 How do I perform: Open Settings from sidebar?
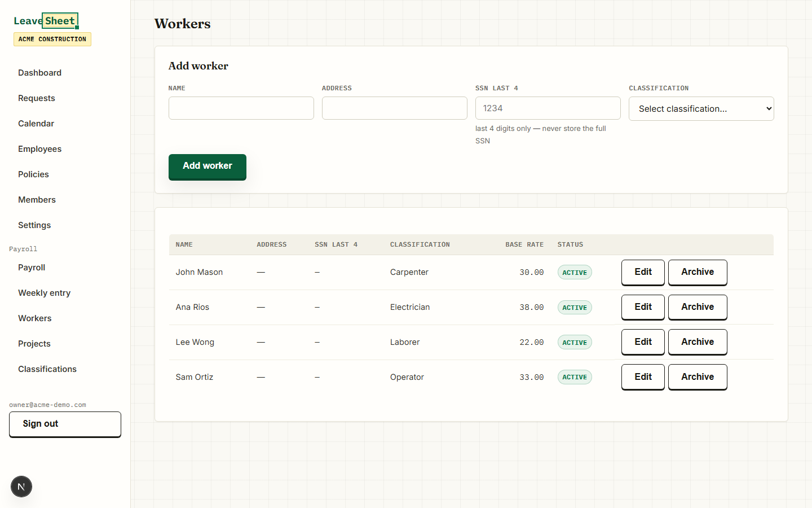[x=34, y=225]
